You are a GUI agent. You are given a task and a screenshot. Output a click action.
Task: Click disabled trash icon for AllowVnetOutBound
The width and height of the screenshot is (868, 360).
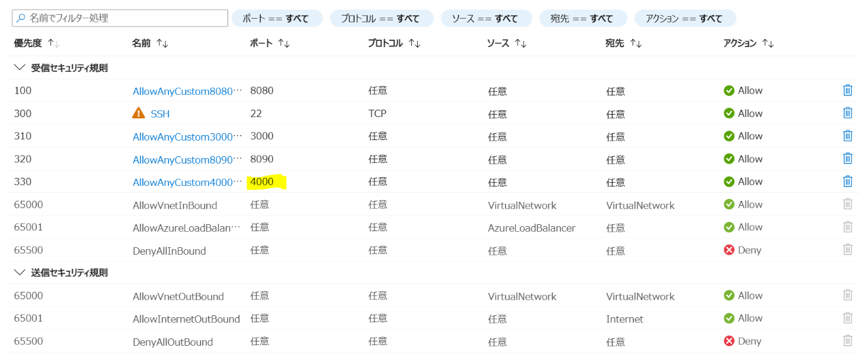click(x=848, y=296)
